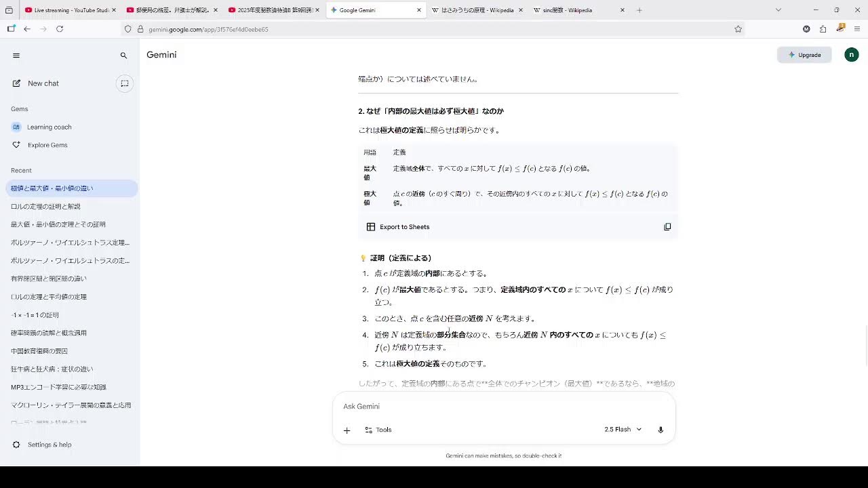Open recent chat '最大値・最小値の定理とその証明'
The height and width of the screenshot is (488, 868).
point(58,224)
